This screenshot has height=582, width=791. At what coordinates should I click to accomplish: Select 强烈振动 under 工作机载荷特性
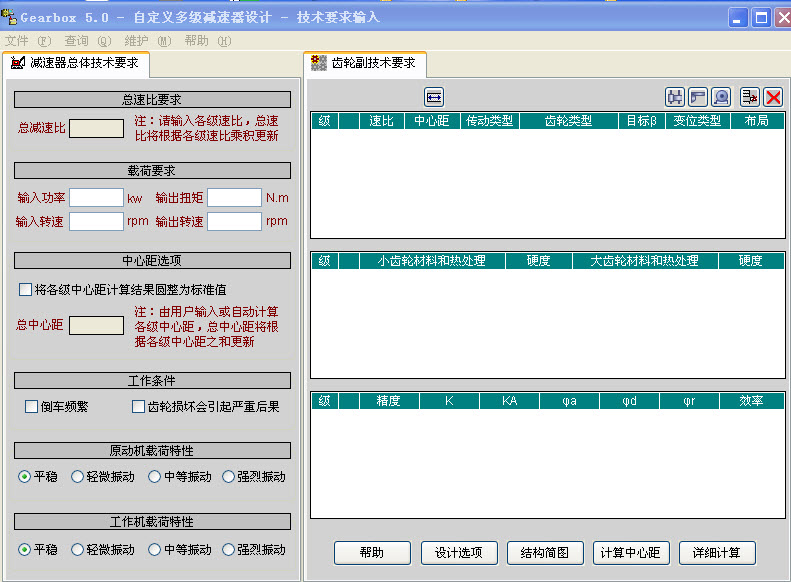point(229,549)
